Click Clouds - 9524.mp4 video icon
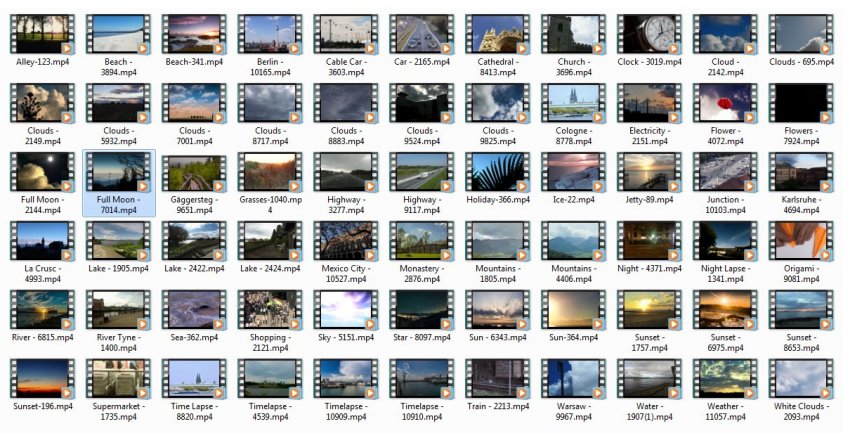 [422, 104]
